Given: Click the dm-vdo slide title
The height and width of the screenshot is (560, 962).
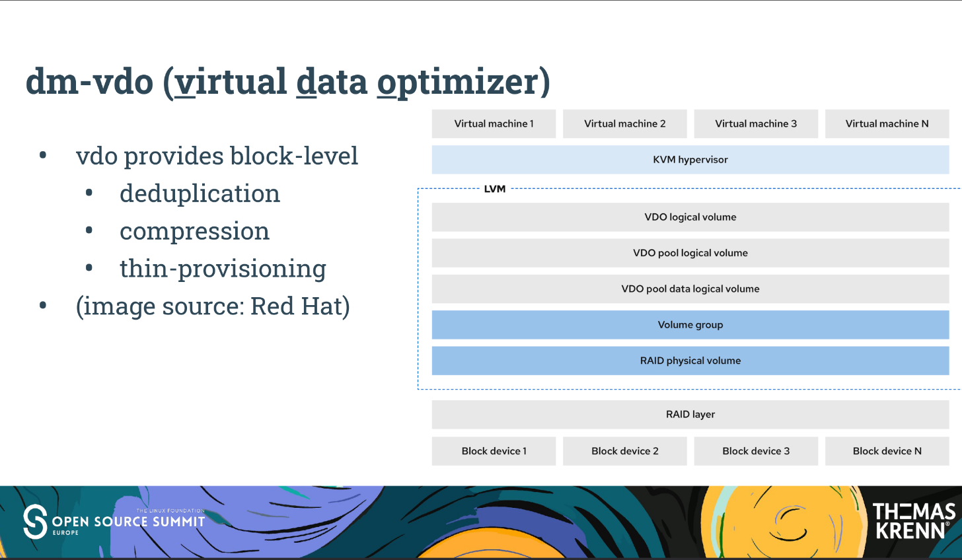Looking at the screenshot, I should 287,82.
